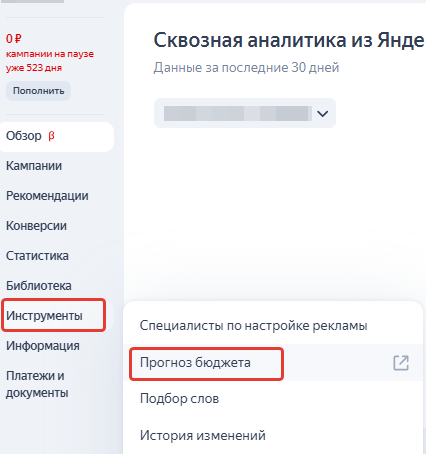The height and width of the screenshot is (454, 426).
Task: Open the blurred account selector dropdown
Action: tap(245, 113)
